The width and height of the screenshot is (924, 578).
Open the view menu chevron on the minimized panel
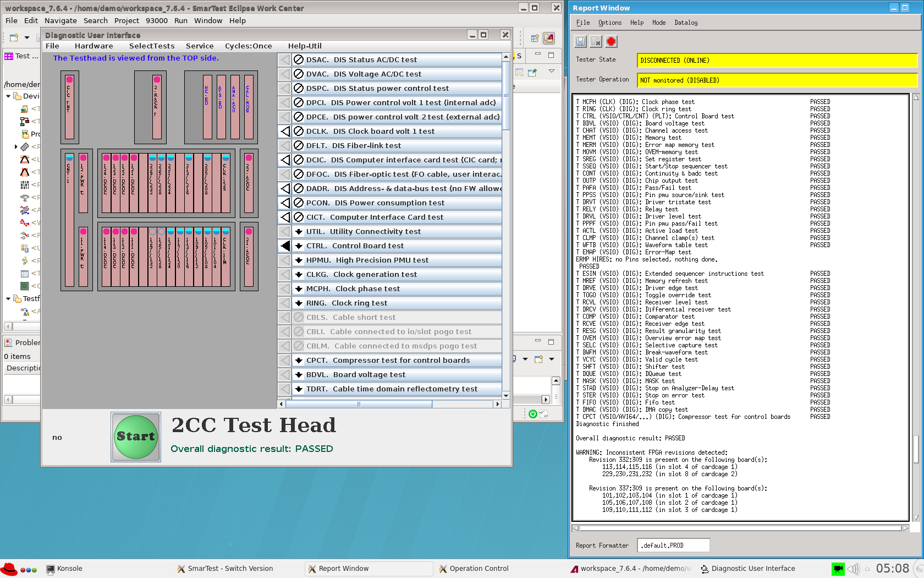coord(552,72)
